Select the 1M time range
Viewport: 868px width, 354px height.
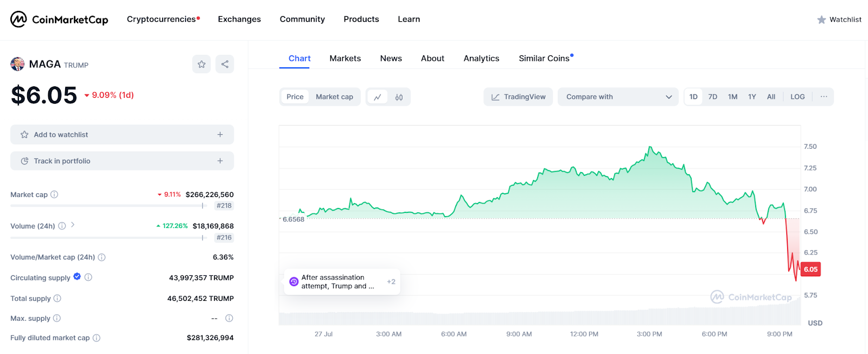pyautogui.click(x=732, y=97)
